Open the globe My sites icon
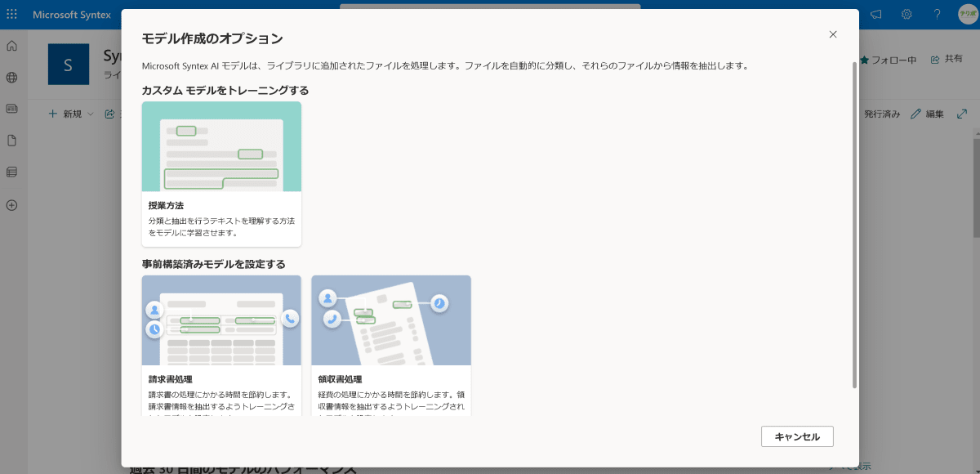980x474 pixels. [x=11, y=78]
